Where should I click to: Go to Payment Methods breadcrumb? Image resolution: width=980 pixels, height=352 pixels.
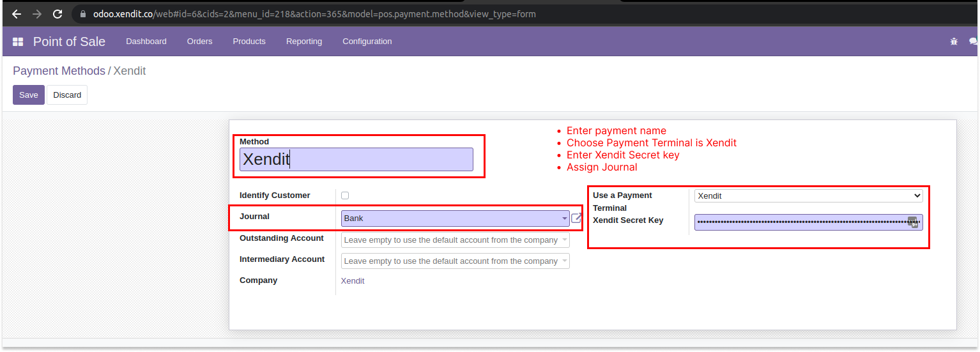[59, 71]
